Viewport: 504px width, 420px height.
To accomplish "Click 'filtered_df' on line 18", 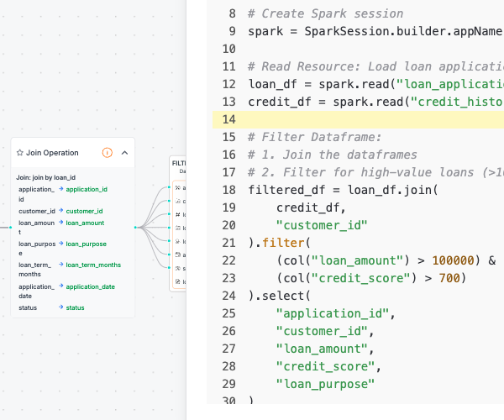I will point(286,190).
